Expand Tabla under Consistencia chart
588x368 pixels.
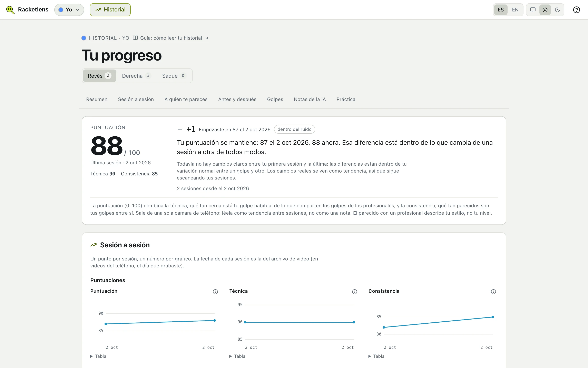376,356
